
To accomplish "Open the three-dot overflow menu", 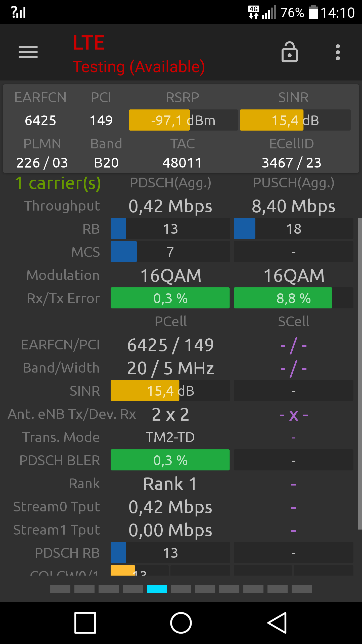I will click(338, 52).
